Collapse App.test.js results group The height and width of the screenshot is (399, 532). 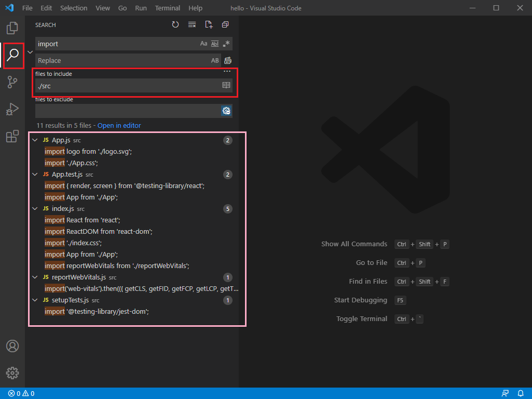(35, 174)
